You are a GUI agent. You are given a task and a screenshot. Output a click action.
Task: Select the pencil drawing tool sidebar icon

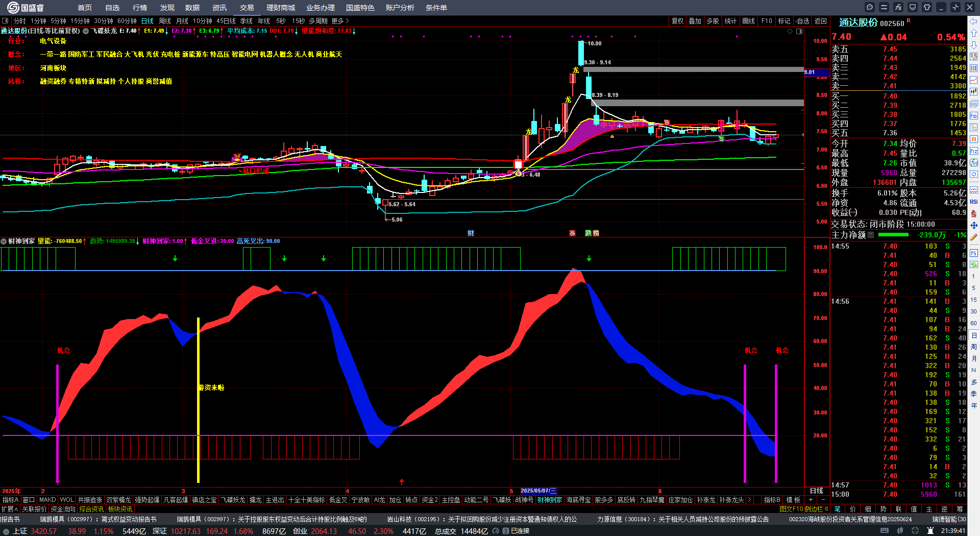tap(974, 237)
